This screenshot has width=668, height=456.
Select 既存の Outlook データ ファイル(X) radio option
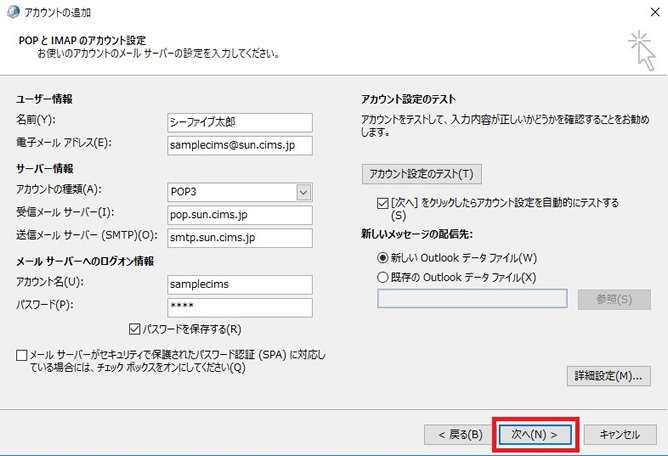point(383,277)
